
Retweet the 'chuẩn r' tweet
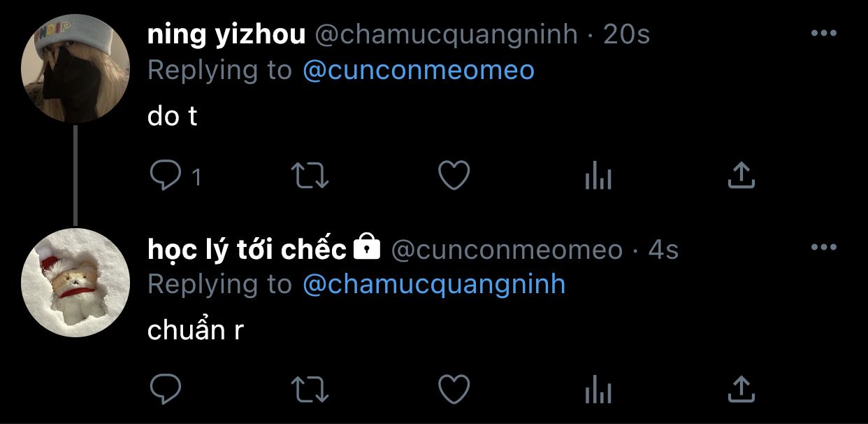tap(310, 389)
